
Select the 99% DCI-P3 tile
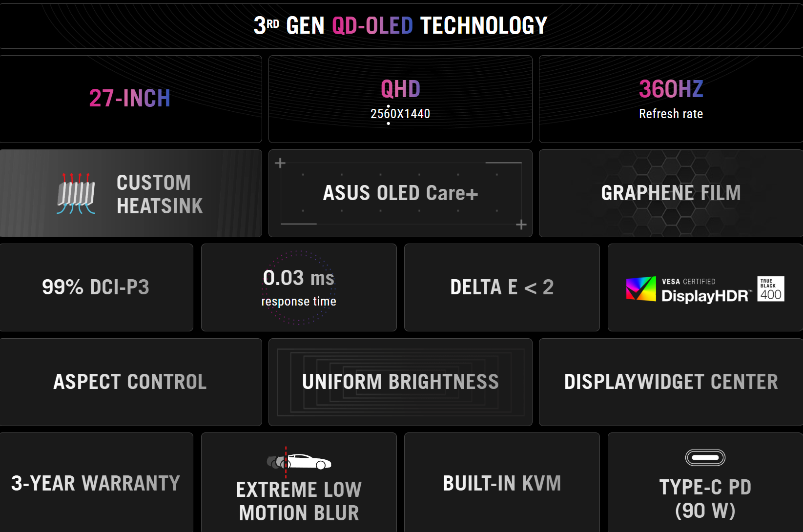pos(97,287)
